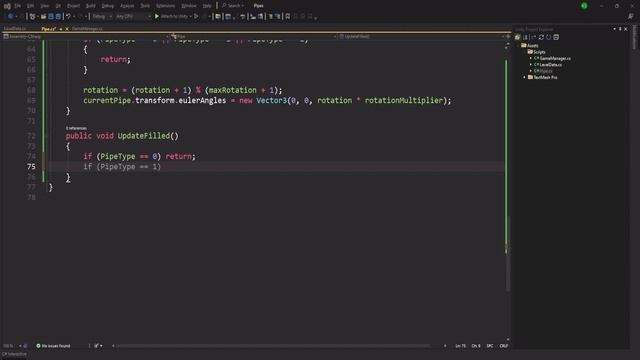Screen dimensions: 640x360
Task: Click the Save All toolbar icon
Action: click(58, 16)
